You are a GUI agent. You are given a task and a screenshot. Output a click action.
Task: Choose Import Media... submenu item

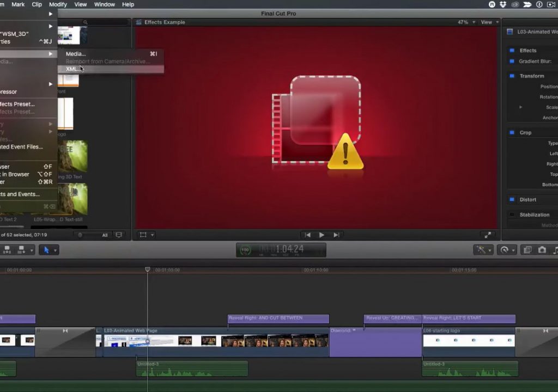point(111,54)
